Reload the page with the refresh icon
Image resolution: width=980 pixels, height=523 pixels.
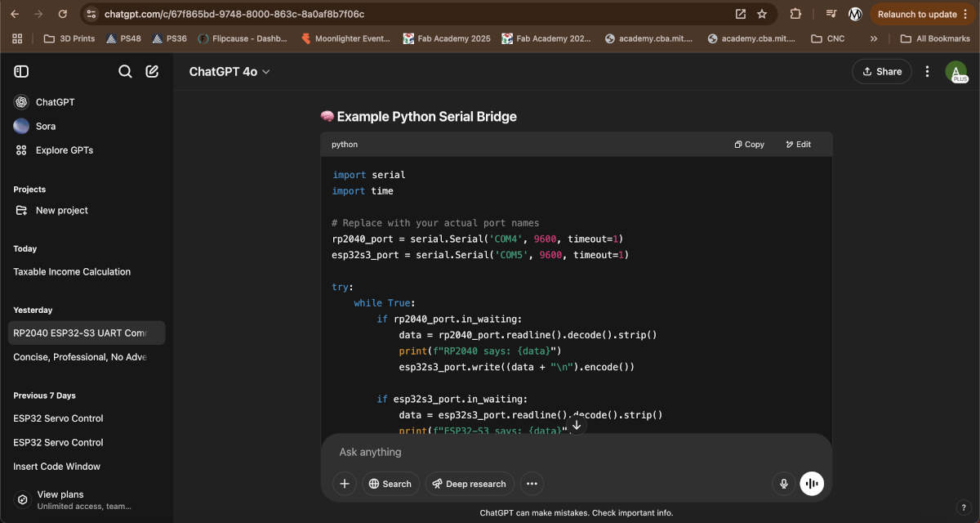[x=63, y=14]
